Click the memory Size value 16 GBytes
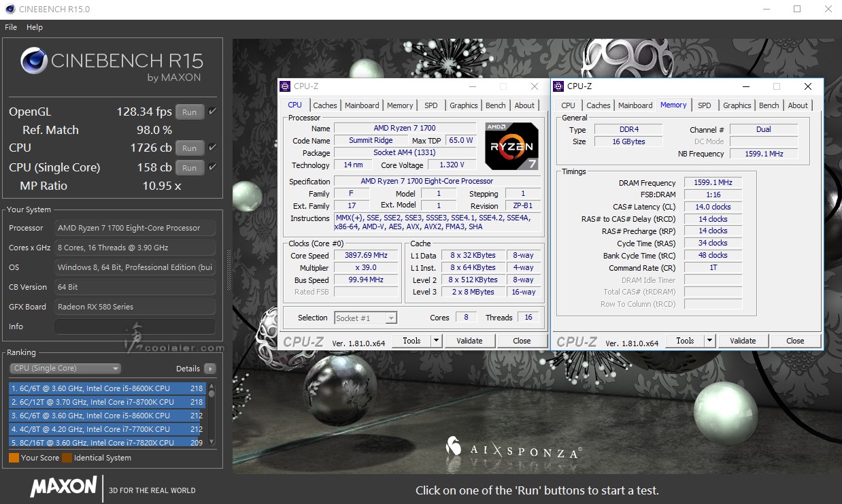The image size is (842, 504). pos(628,141)
